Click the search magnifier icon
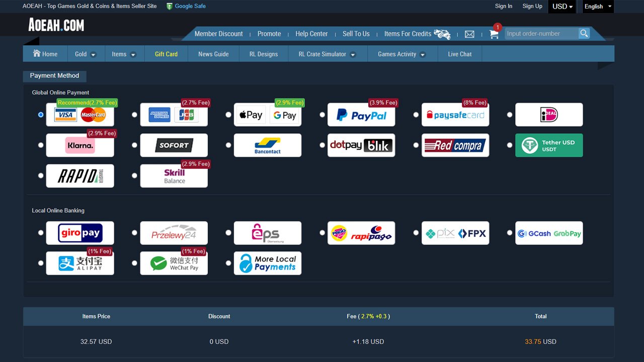644x362 pixels. (584, 34)
